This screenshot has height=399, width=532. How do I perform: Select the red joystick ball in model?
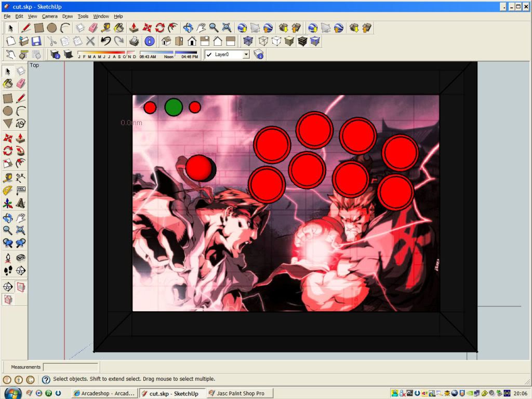pos(199,168)
